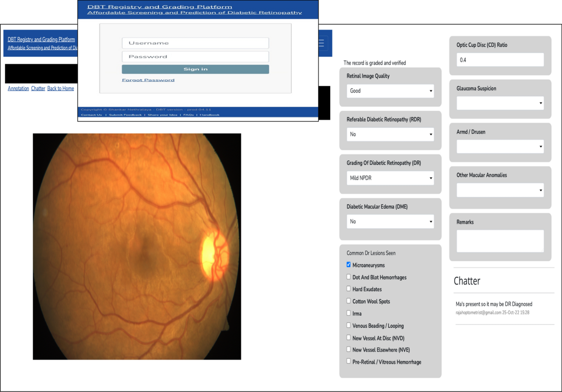Open the hamburger menu icon

[x=321, y=43]
